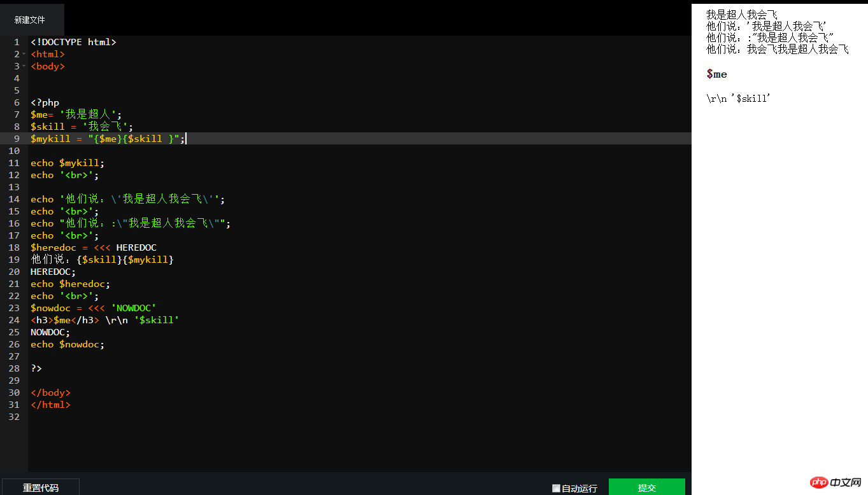Click the HEREDOC; terminator line
This screenshot has width=868, height=495.
53,272
